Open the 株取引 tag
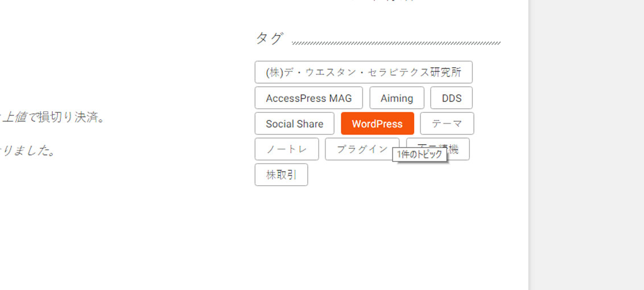644x290 pixels. pyautogui.click(x=282, y=175)
